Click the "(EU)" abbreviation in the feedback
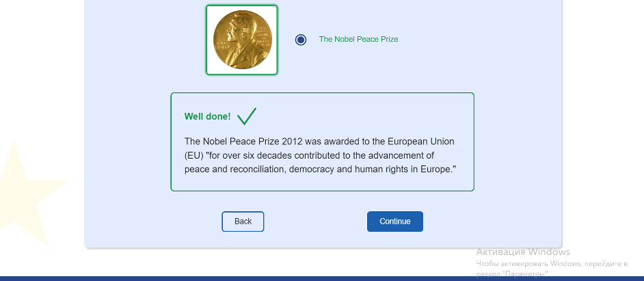Screen dimensions: 644x281 click(x=194, y=155)
